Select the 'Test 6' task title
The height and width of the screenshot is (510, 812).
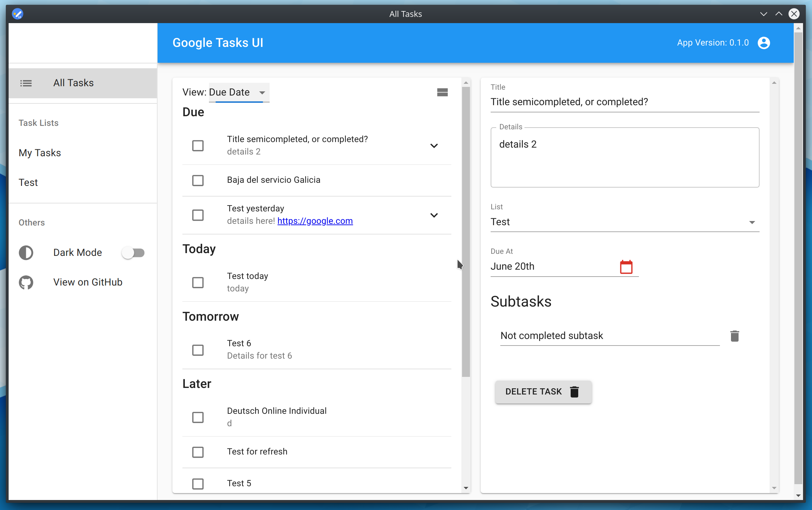click(239, 343)
